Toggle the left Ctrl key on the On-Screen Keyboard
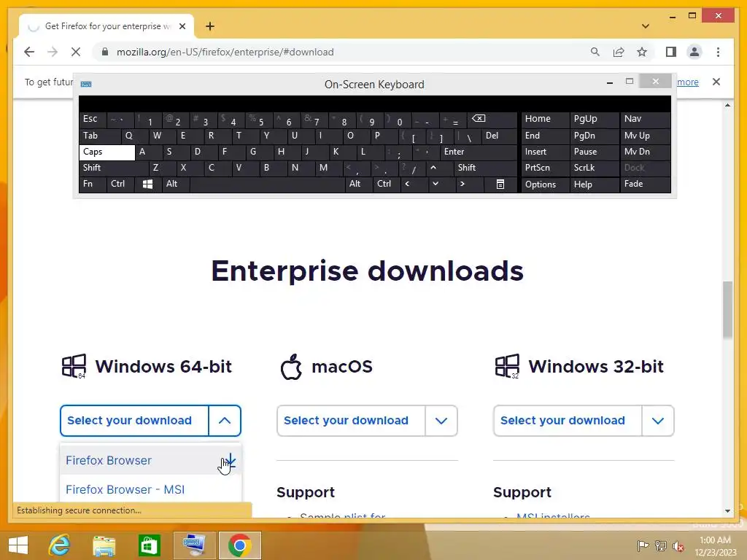747x560 pixels. (x=120, y=184)
